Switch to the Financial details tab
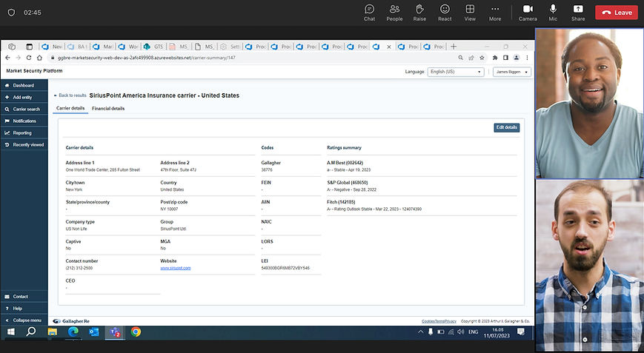The height and width of the screenshot is (353, 644). tap(108, 108)
